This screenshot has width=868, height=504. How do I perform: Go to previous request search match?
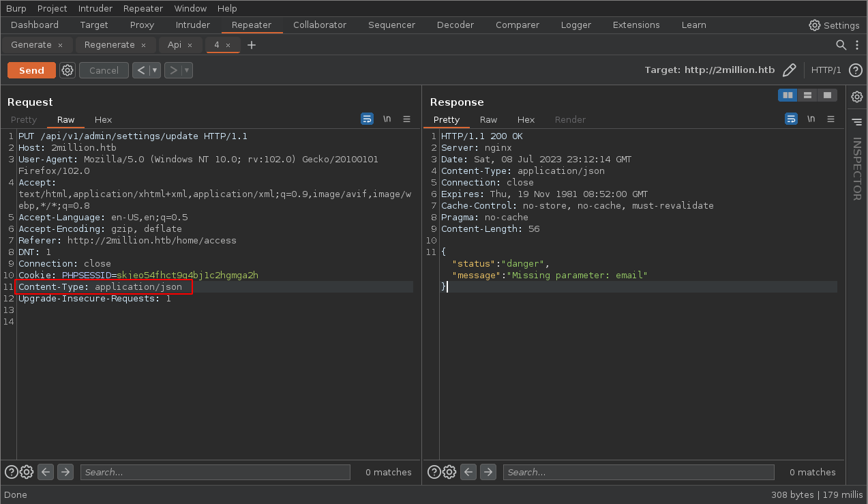(46, 471)
